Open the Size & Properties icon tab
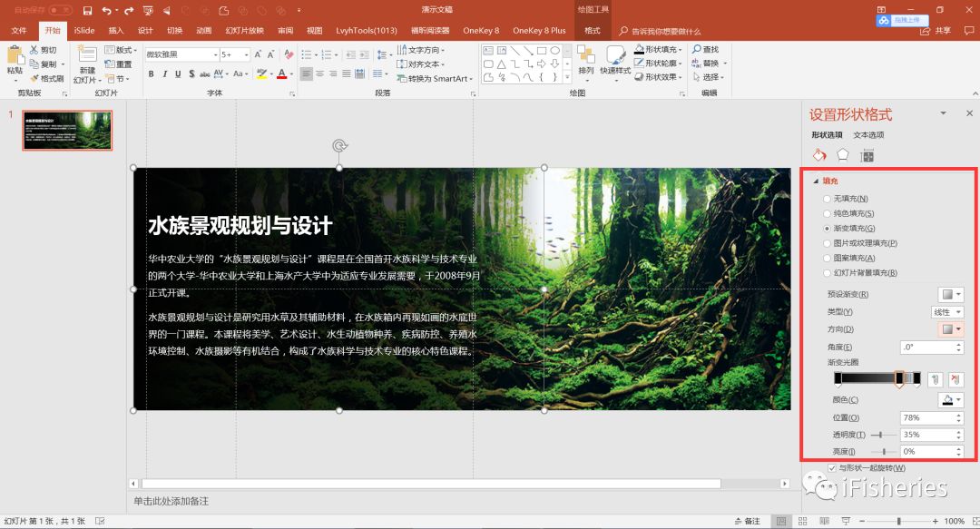The image size is (980, 529). (867, 155)
